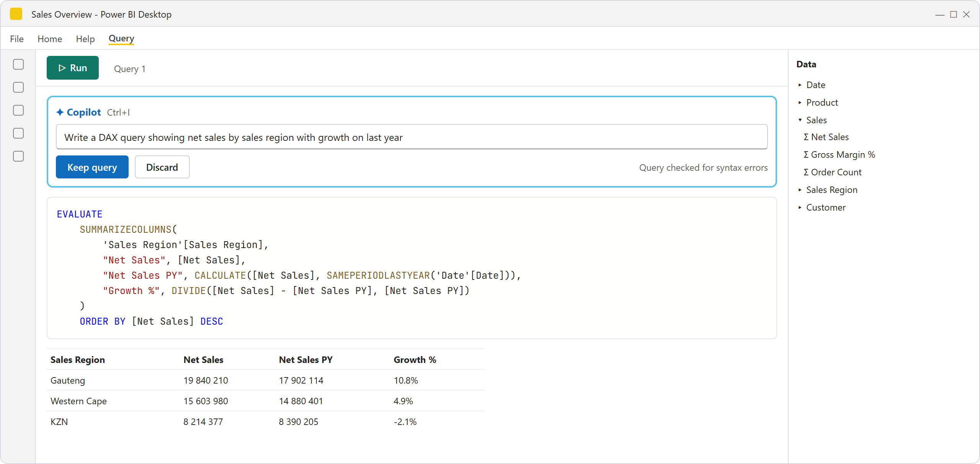
Task: Switch to the Query tab
Action: point(121,39)
